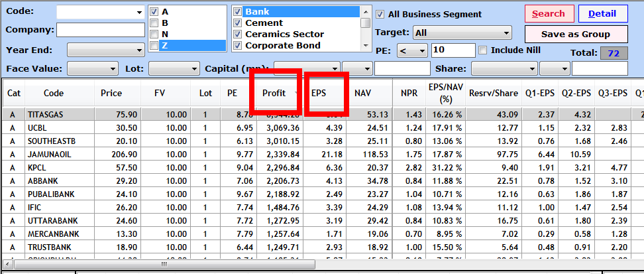The height and width of the screenshot is (274, 644).
Task: Uncheck the Corporate Bond checkbox
Action: click(x=237, y=45)
